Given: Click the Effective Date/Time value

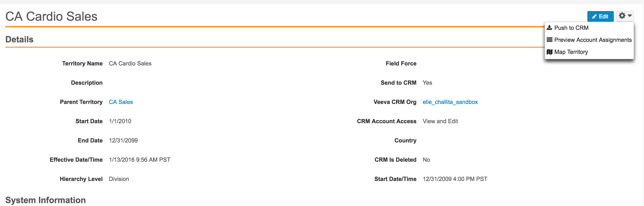Looking at the screenshot, I should 139,160.
